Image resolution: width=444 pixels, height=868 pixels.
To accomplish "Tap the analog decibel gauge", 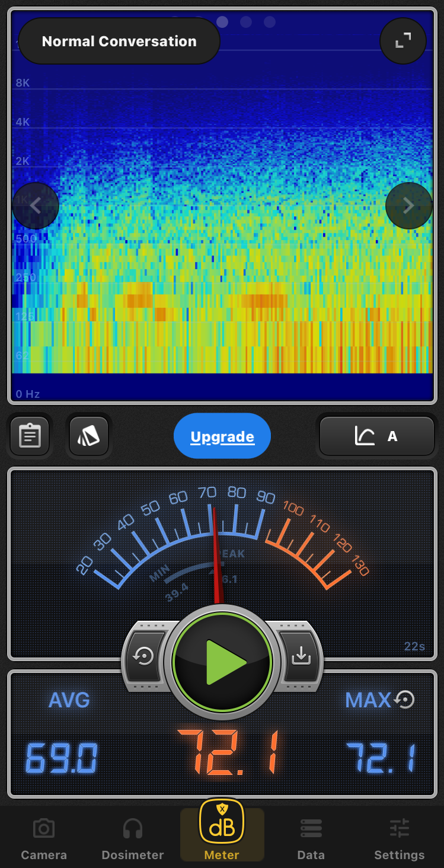I will click(x=222, y=534).
